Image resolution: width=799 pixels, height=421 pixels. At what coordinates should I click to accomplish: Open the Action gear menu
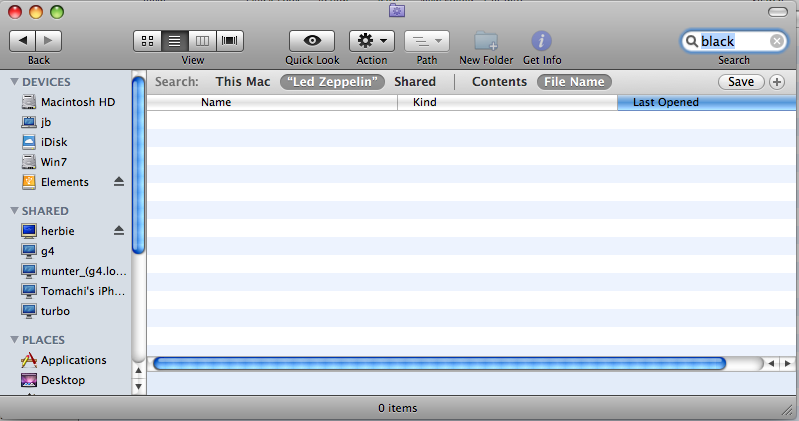[371, 41]
